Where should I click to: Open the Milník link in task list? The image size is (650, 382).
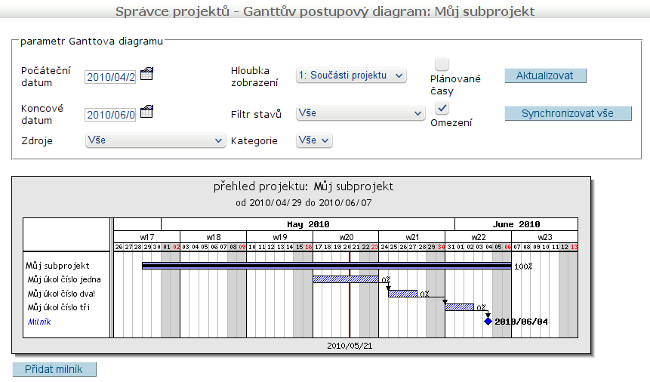point(39,322)
